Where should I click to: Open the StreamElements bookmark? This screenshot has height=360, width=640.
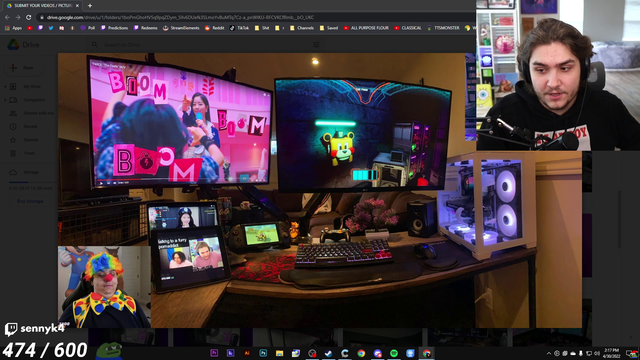point(181,28)
